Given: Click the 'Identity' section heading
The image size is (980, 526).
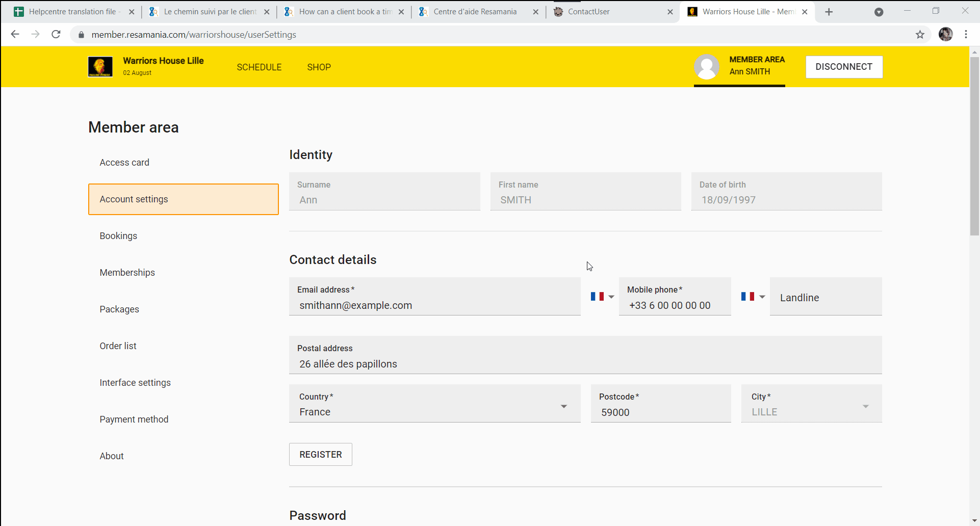Looking at the screenshot, I should pyautogui.click(x=311, y=154).
